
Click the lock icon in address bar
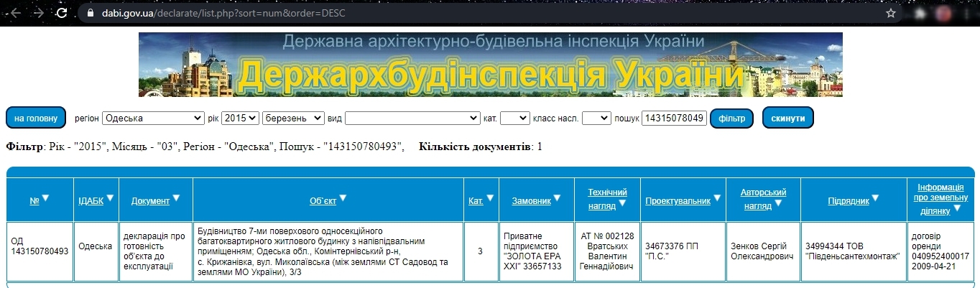[x=89, y=13]
